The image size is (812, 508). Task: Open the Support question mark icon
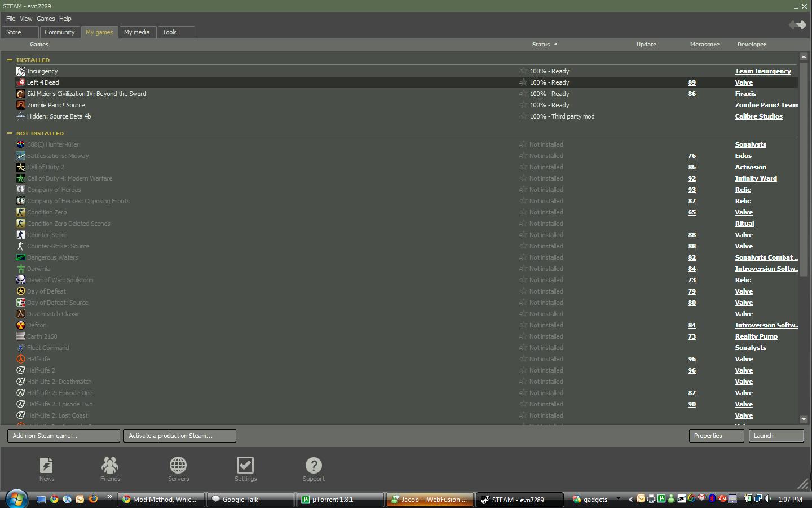point(314,466)
